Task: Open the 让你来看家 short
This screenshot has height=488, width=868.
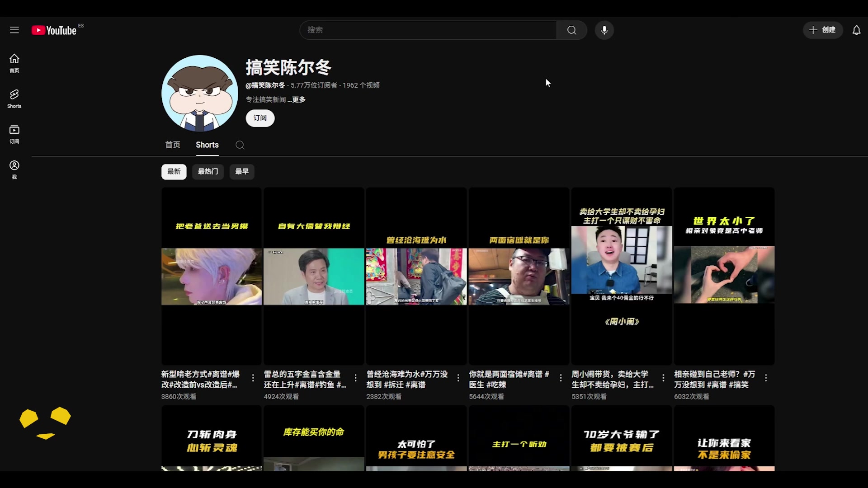Action: coord(724,438)
